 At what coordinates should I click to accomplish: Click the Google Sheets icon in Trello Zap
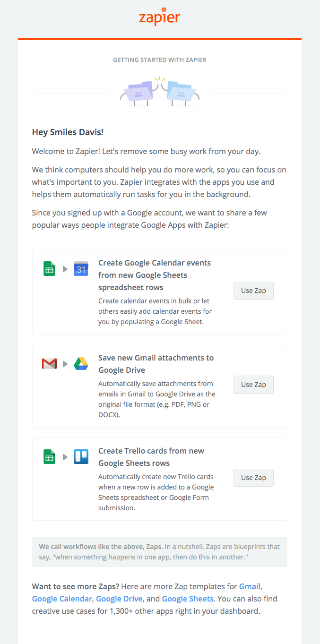click(x=49, y=457)
